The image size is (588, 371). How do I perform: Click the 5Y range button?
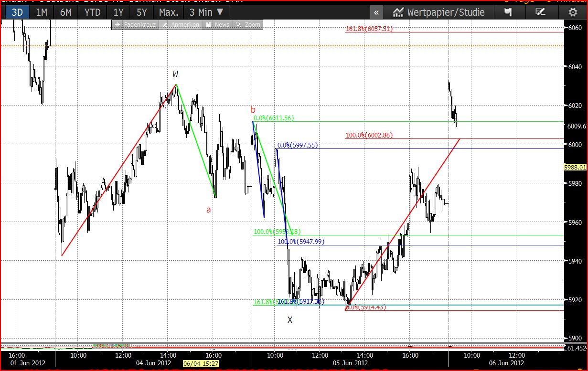142,12
